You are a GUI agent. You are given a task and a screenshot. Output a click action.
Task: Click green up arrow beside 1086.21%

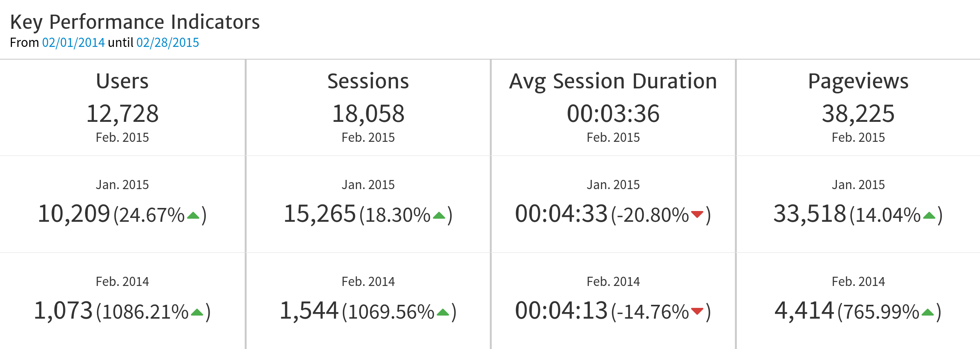(x=197, y=312)
